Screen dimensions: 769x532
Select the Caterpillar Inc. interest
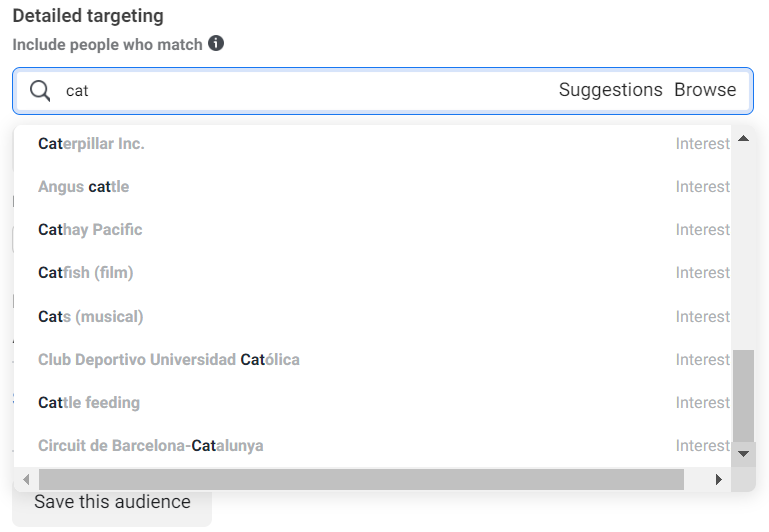(91, 144)
